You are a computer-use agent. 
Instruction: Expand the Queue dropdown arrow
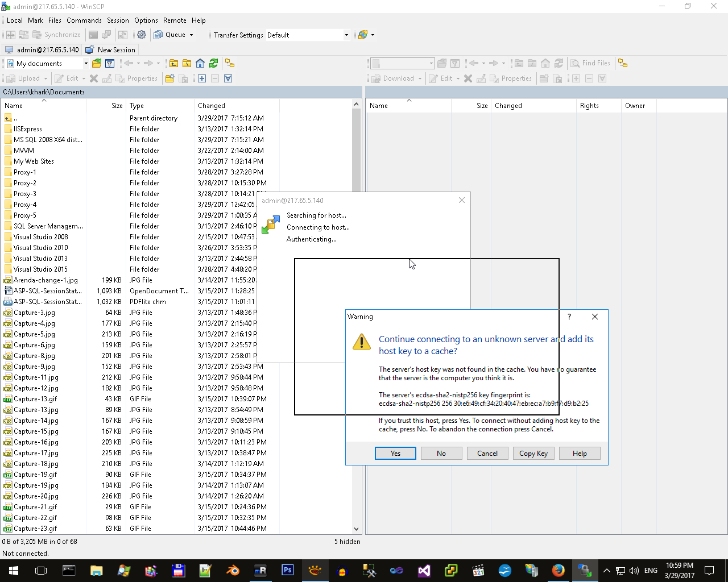click(x=191, y=35)
